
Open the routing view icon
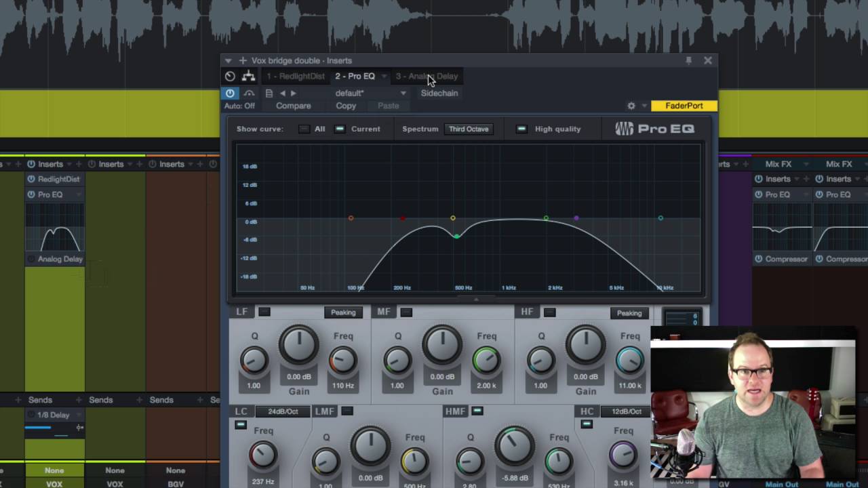click(248, 77)
